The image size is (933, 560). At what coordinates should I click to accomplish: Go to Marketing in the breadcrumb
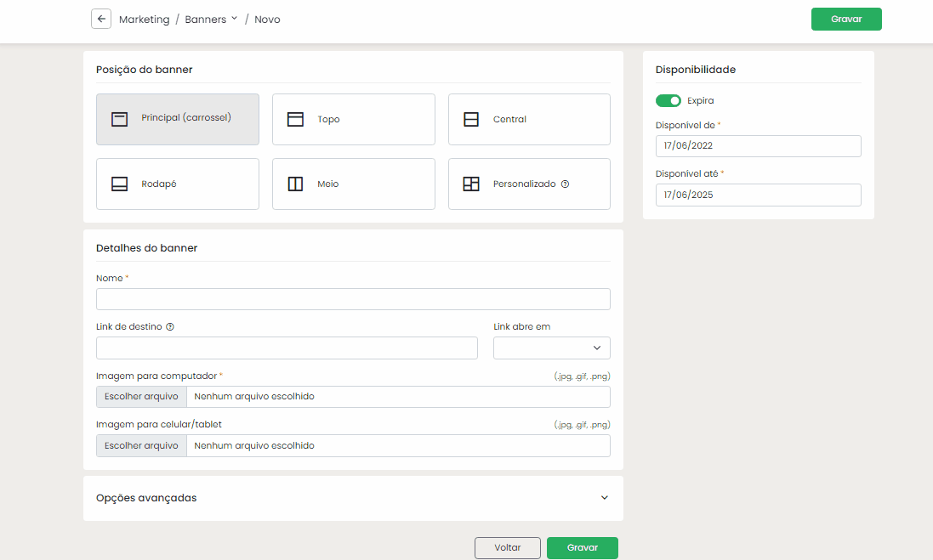pos(144,19)
